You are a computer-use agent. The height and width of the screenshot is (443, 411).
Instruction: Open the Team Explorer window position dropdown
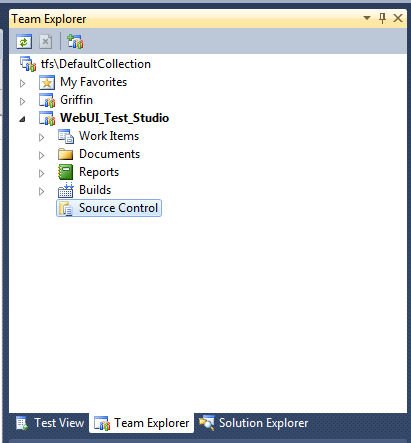[367, 18]
